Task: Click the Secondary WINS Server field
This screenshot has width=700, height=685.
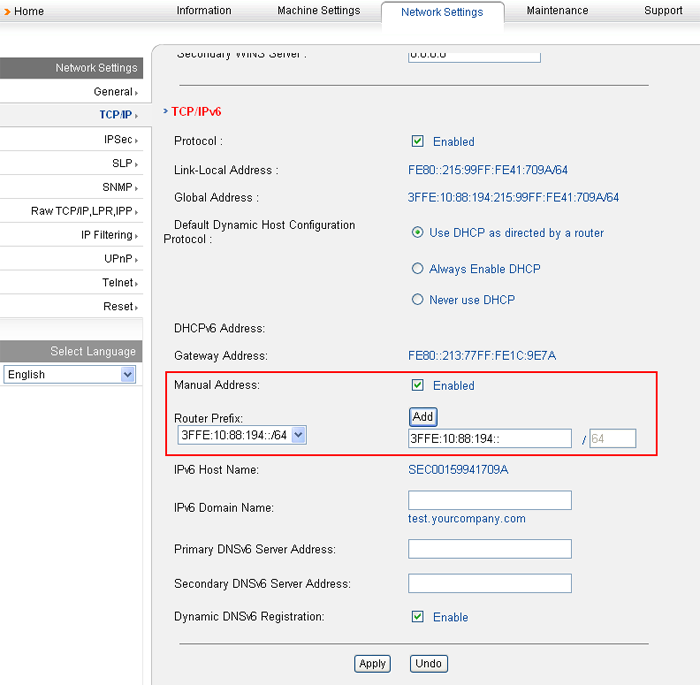Action: point(474,57)
